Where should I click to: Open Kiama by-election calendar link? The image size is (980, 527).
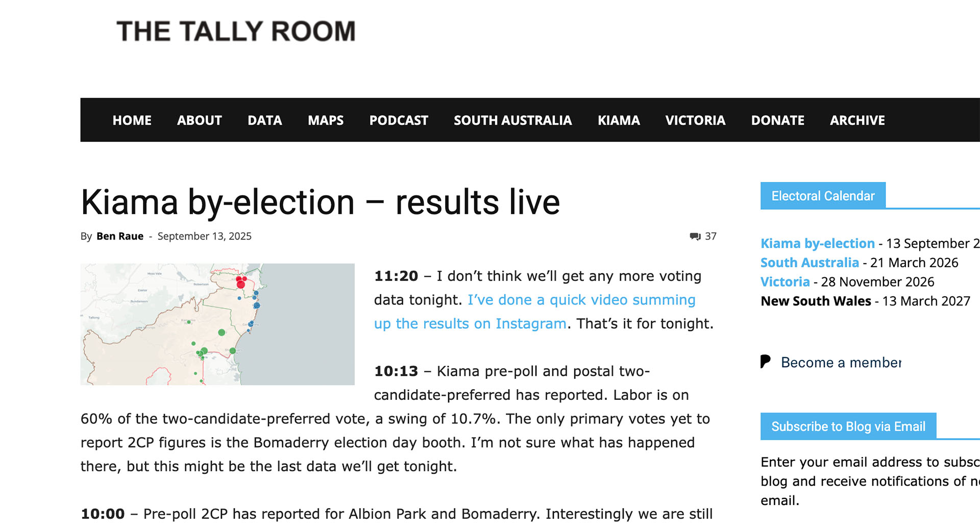tap(817, 244)
